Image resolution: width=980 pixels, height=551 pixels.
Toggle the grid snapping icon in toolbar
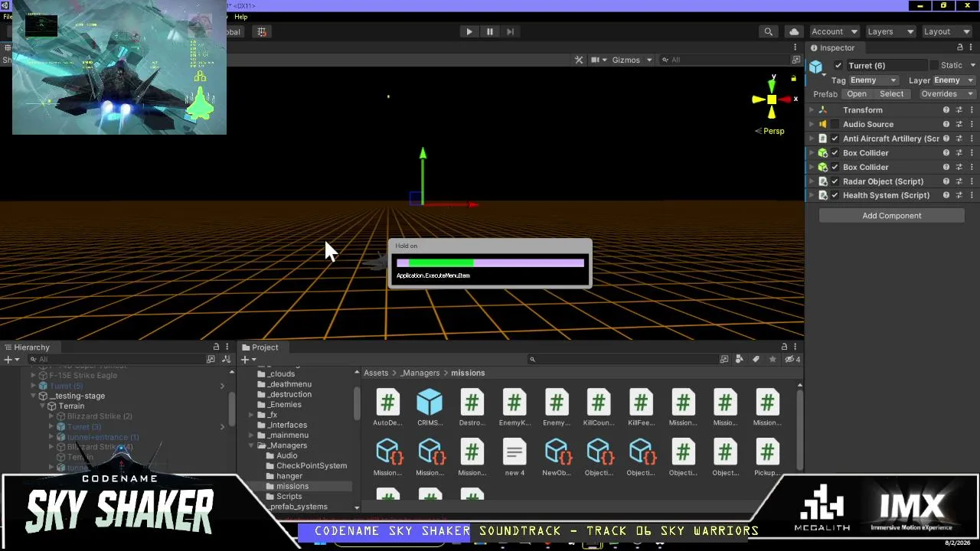pos(262,31)
